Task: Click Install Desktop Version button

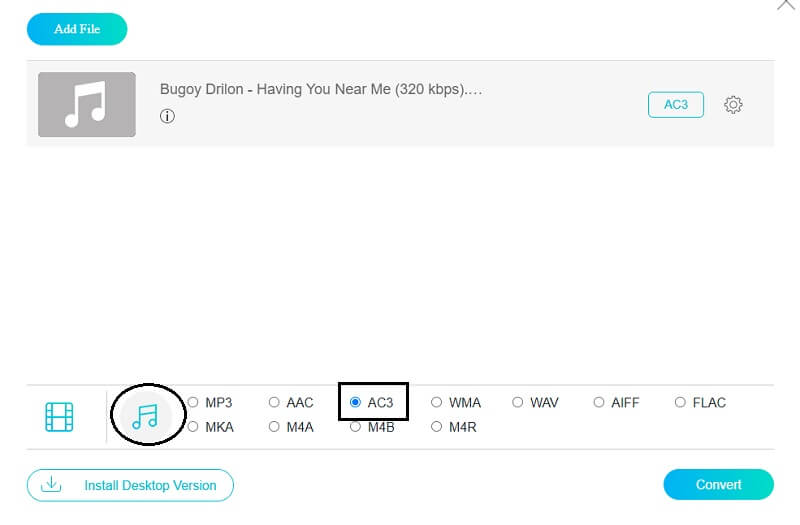Action: 130,485
